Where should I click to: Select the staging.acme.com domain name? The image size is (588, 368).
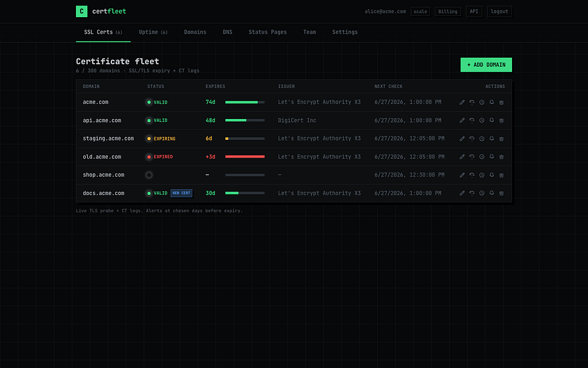point(108,139)
